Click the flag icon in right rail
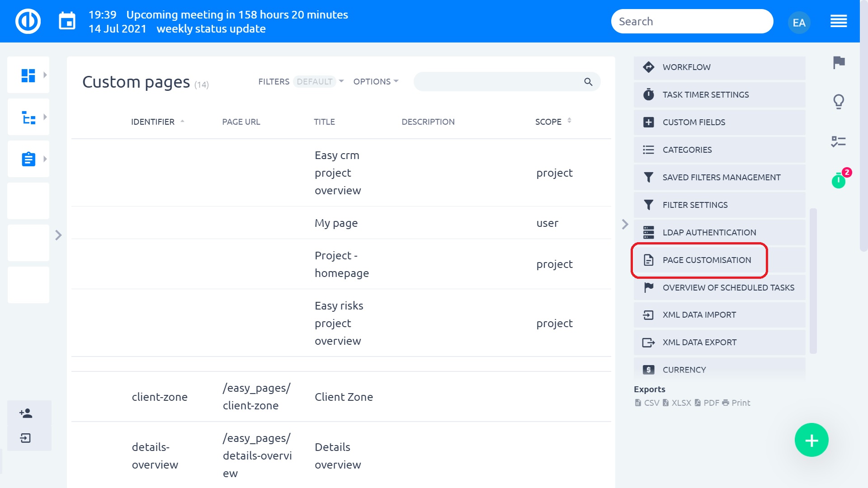Viewport: 868px width, 488px height. click(x=839, y=62)
